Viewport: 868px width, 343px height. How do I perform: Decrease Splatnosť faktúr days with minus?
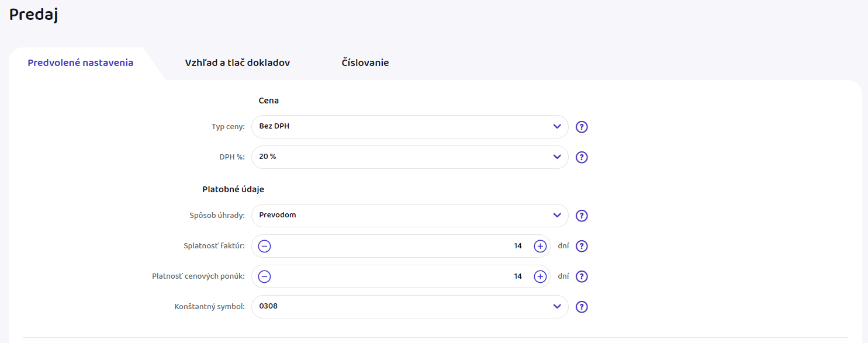[264, 246]
